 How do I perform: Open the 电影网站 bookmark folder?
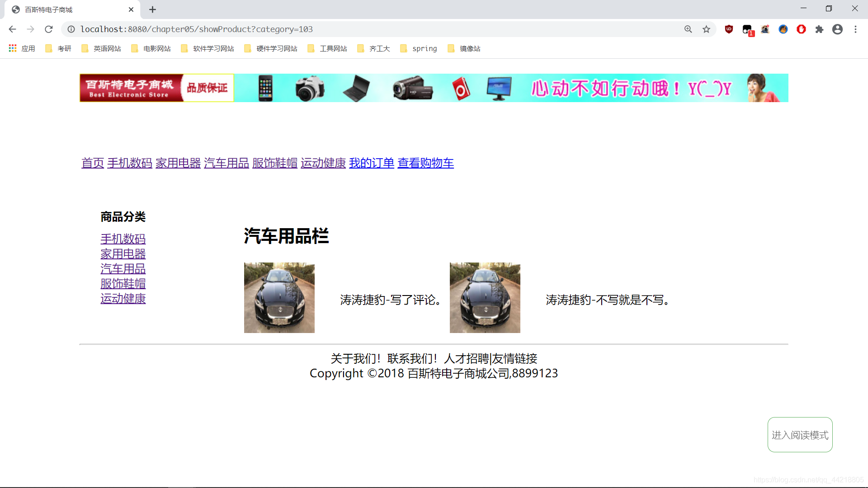coord(151,48)
